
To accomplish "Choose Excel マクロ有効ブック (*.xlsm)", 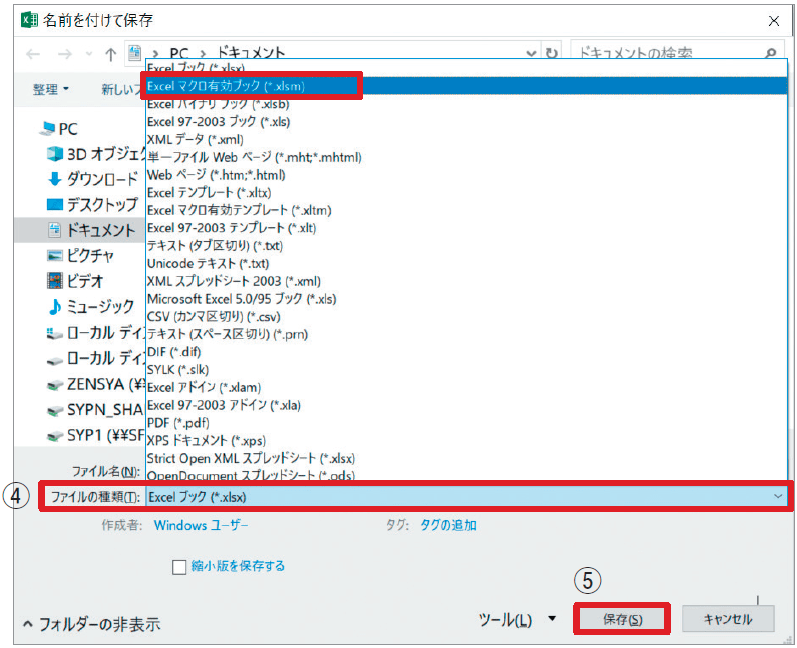I will [466, 86].
